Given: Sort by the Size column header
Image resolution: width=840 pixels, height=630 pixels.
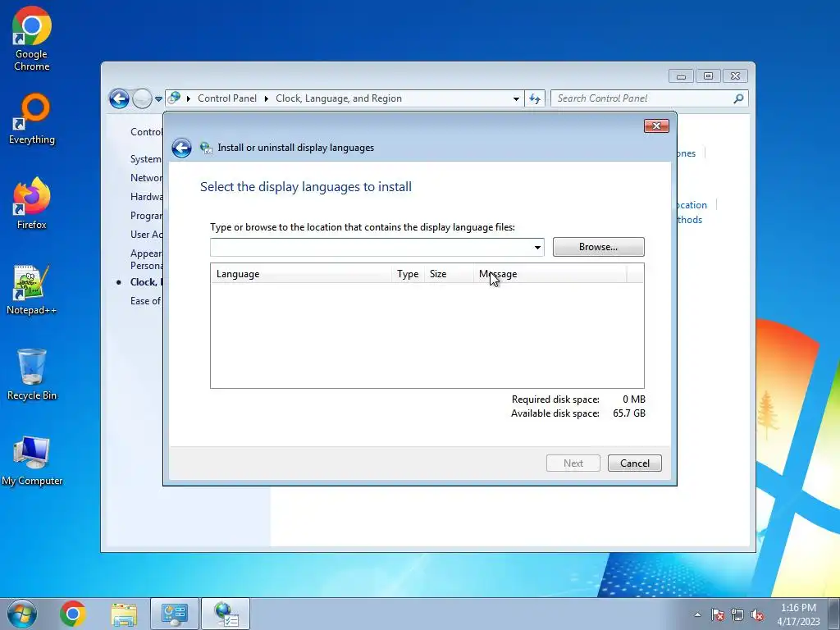Looking at the screenshot, I should point(449,274).
